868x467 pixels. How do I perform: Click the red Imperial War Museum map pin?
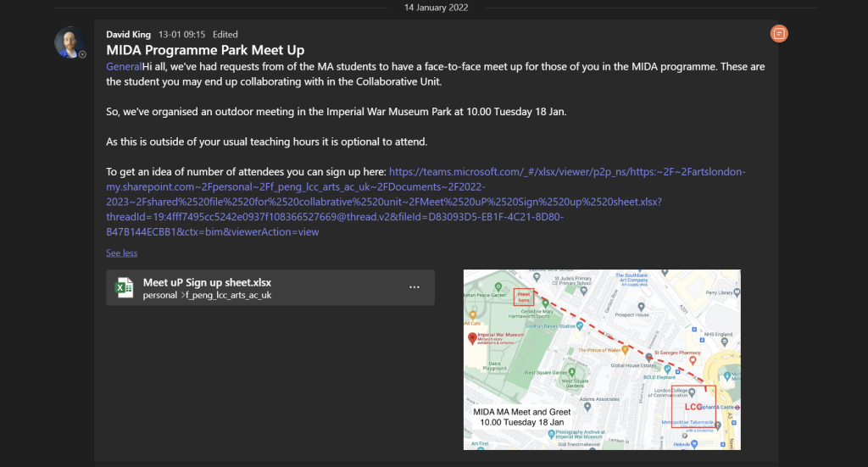(x=471, y=338)
